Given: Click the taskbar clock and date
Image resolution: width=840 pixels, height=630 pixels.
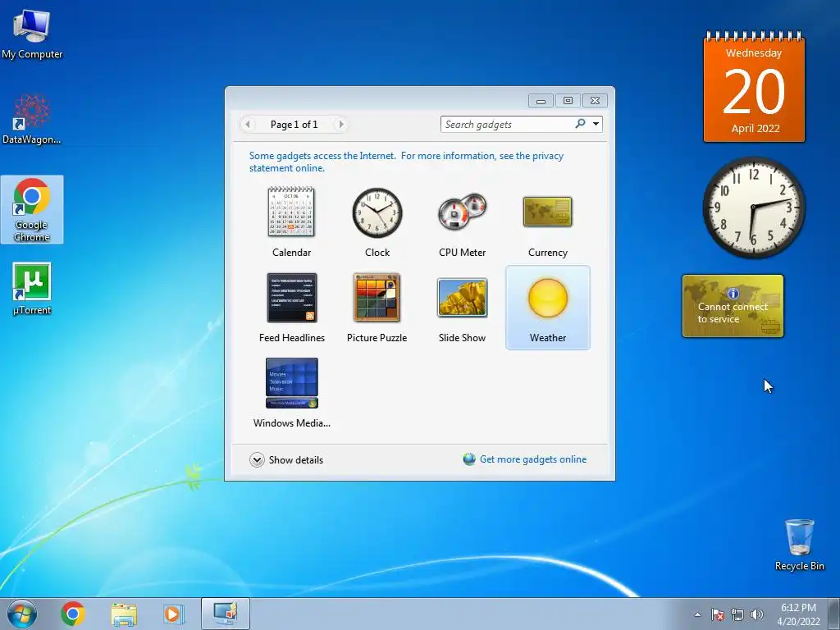Looking at the screenshot, I should [x=798, y=614].
